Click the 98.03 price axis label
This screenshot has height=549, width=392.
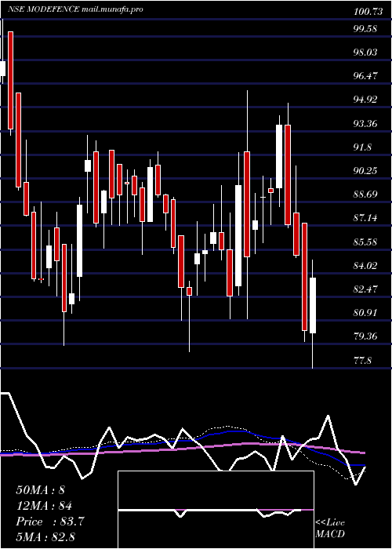click(365, 53)
